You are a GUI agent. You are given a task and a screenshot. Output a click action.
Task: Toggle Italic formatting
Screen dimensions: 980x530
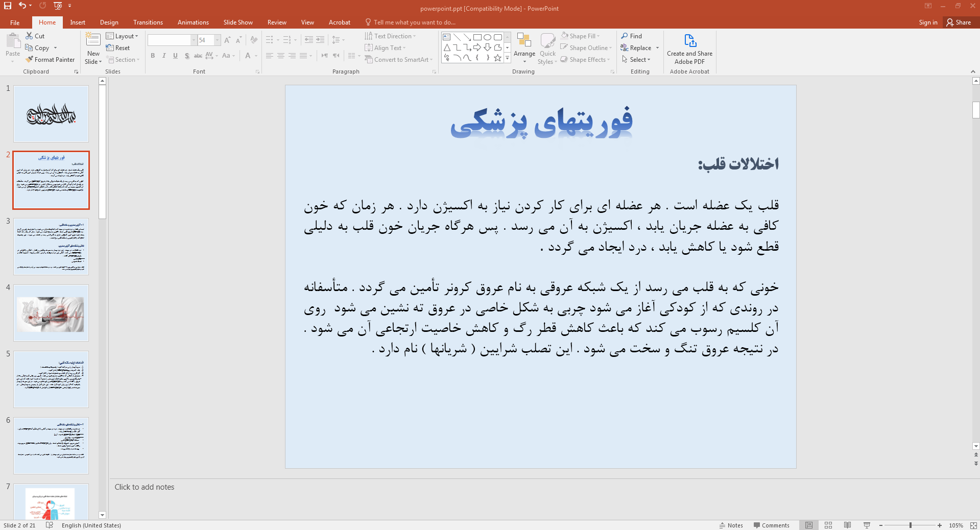164,56
